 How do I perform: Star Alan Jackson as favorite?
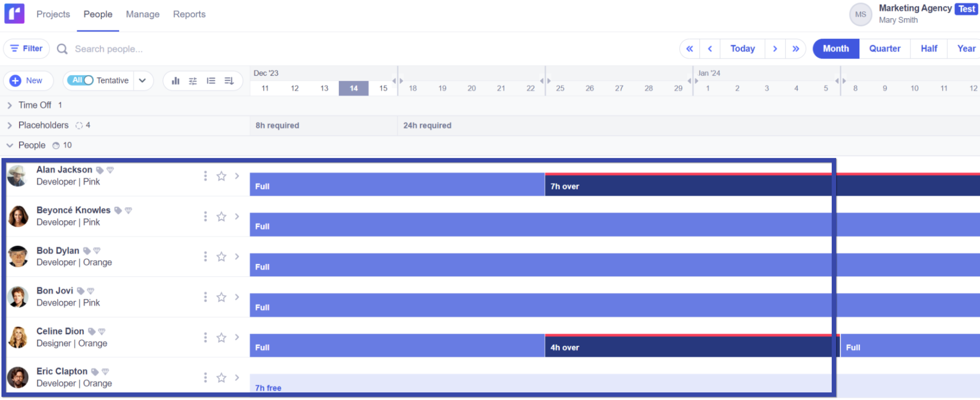[221, 176]
